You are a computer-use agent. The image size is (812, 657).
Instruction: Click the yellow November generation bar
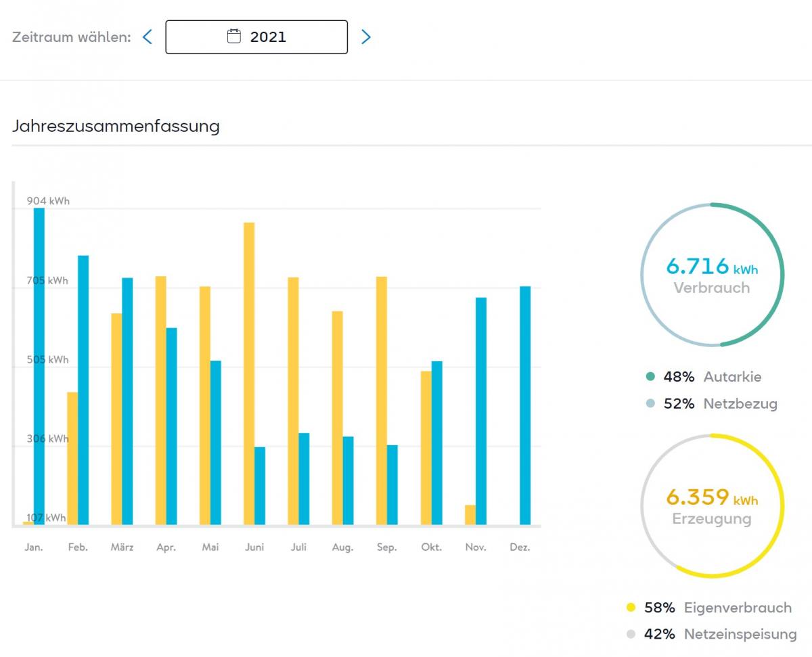tap(470, 515)
